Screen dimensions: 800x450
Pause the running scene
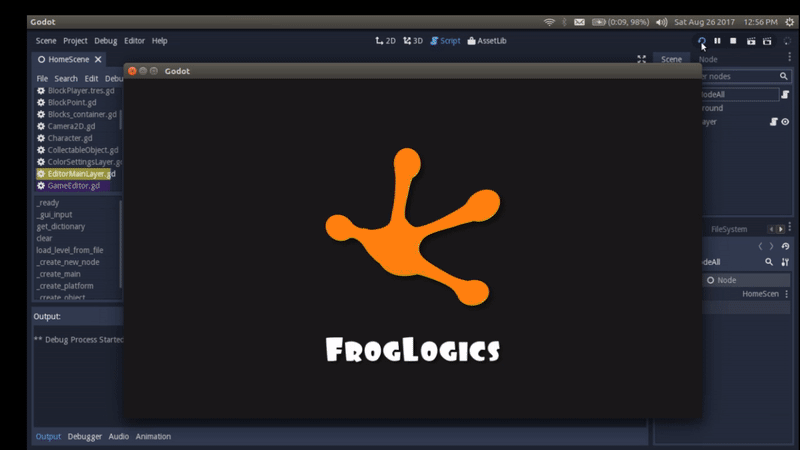717,41
